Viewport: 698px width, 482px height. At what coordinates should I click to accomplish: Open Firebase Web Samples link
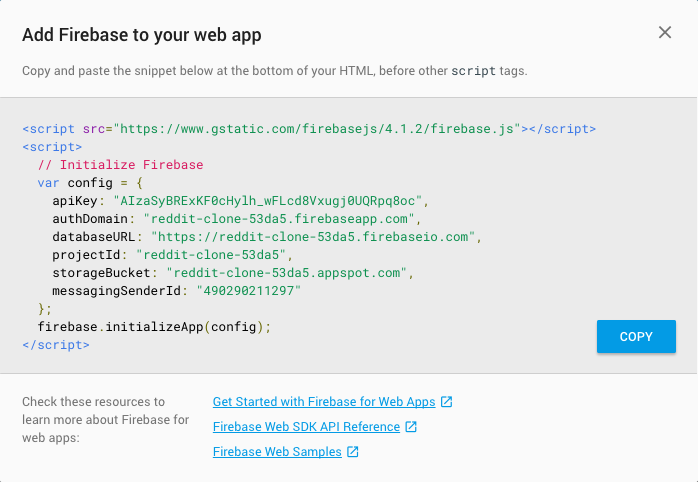[x=277, y=451]
